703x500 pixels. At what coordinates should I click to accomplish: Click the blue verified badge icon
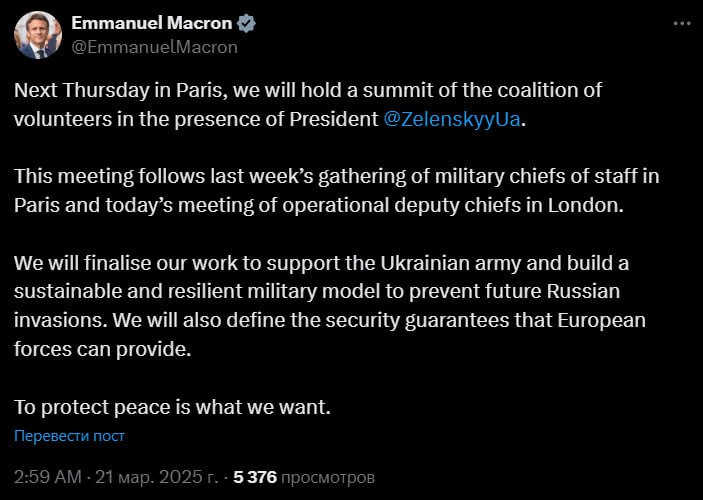pyautogui.click(x=246, y=23)
